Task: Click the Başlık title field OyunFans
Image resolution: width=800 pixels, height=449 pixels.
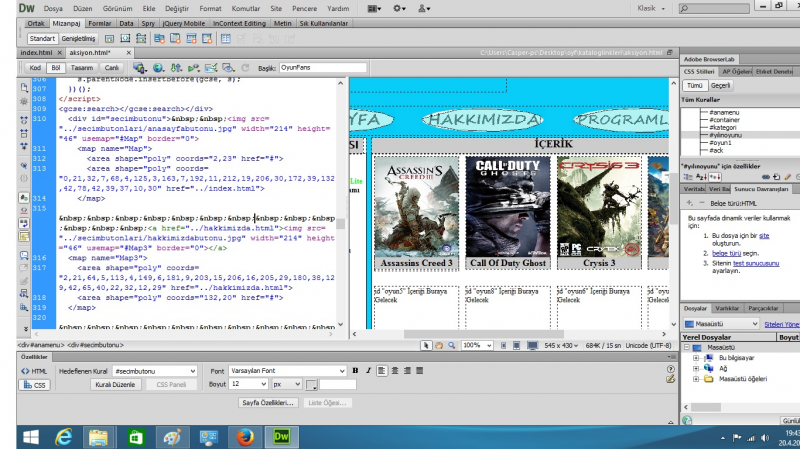Action: pos(322,67)
